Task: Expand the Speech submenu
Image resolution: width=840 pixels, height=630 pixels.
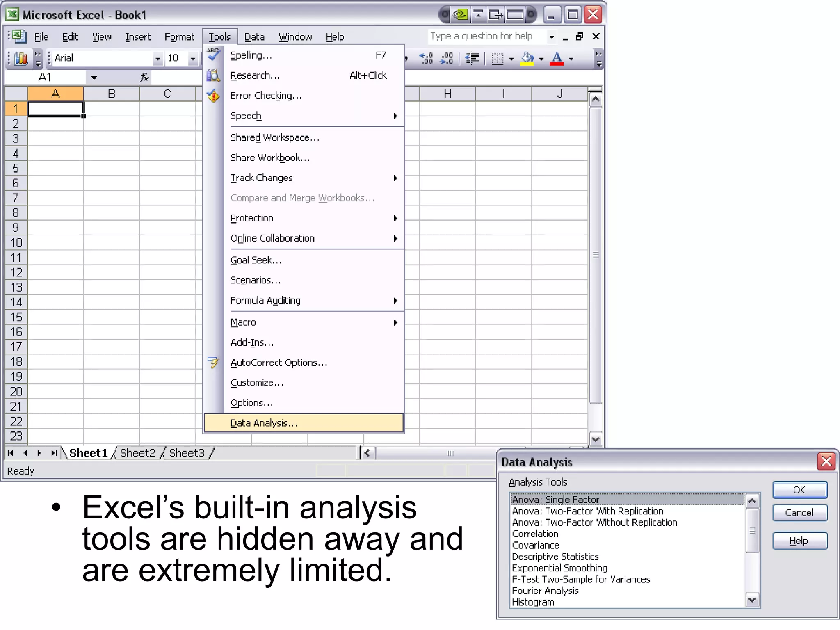Action: [x=395, y=116]
